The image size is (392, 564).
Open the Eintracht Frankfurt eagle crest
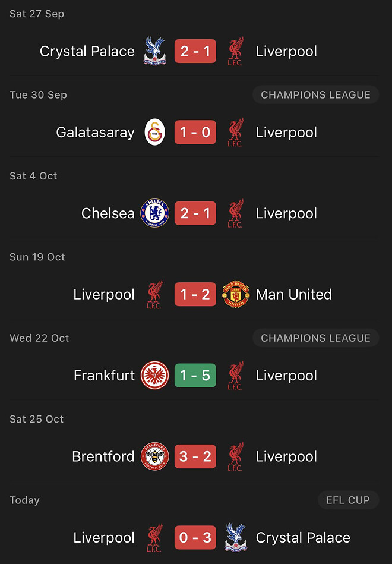point(155,376)
